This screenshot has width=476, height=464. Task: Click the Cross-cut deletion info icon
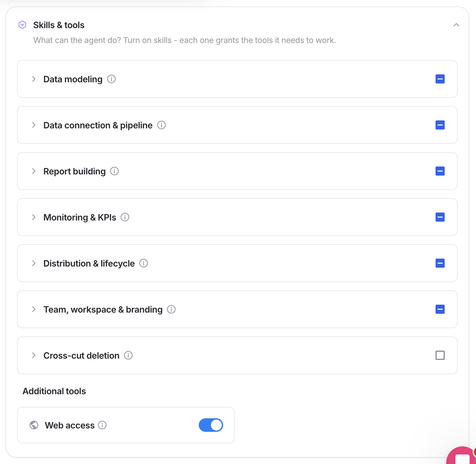click(x=128, y=355)
